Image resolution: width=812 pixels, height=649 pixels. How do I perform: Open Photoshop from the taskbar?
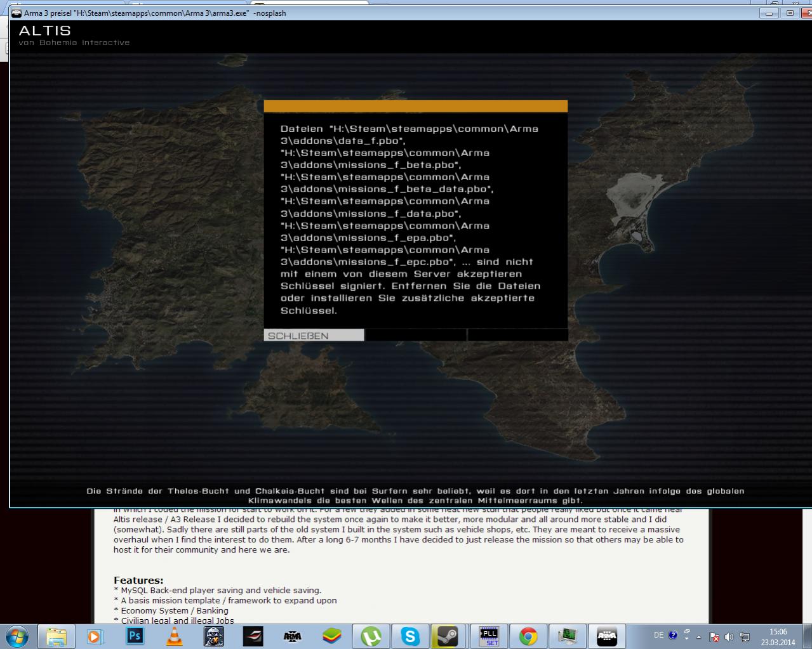(x=135, y=636)
